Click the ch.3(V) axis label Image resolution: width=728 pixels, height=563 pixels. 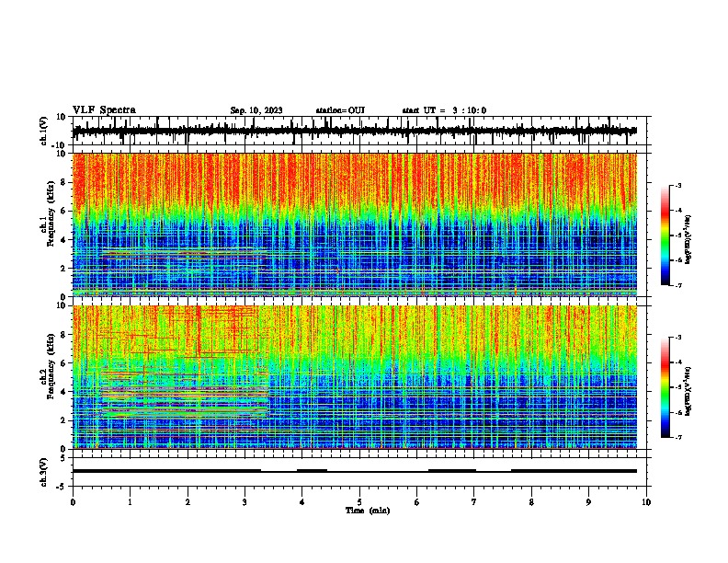click(x=44, y=472)
